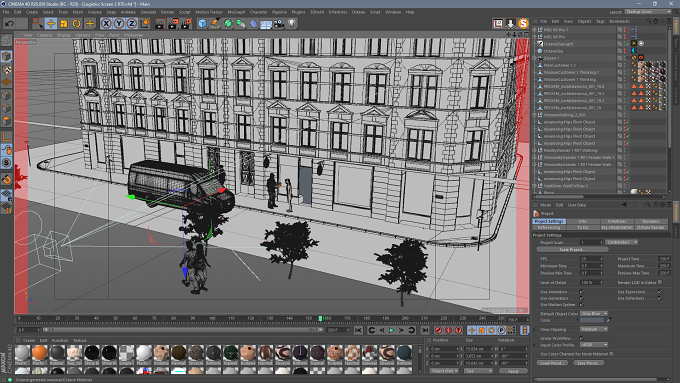
Task: Expand VanDriver WalkToStep 2 object
Action: [535, 186]
